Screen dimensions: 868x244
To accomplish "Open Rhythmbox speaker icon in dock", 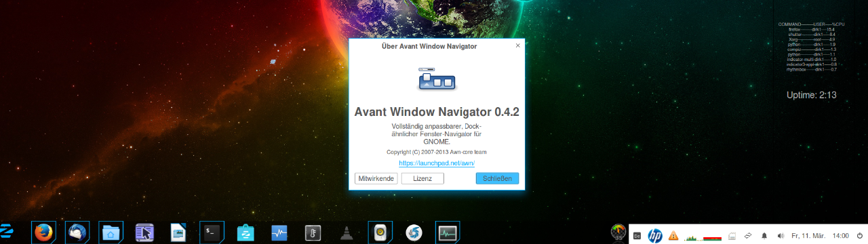I will click(380, 232).
